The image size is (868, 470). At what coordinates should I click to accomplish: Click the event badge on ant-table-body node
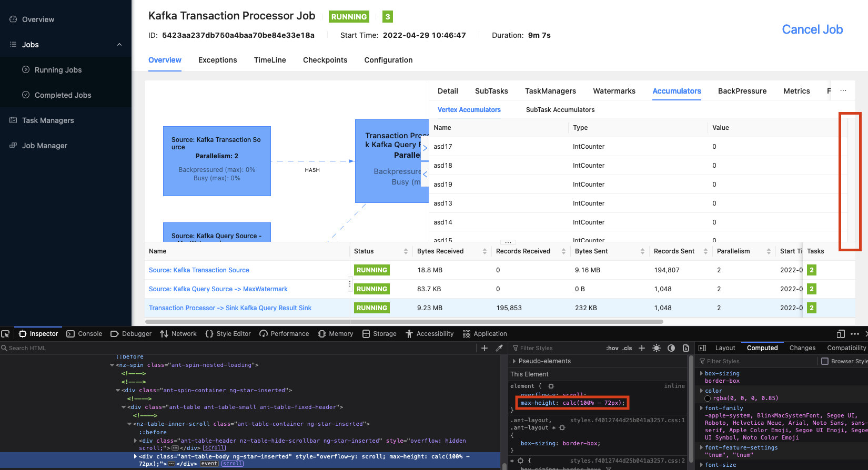pos(209,464)
